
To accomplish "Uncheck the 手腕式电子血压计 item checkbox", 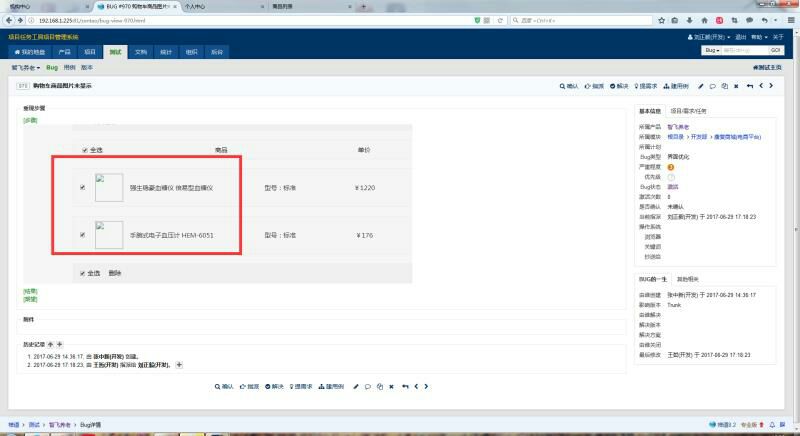I will click(x=82, y=236).
